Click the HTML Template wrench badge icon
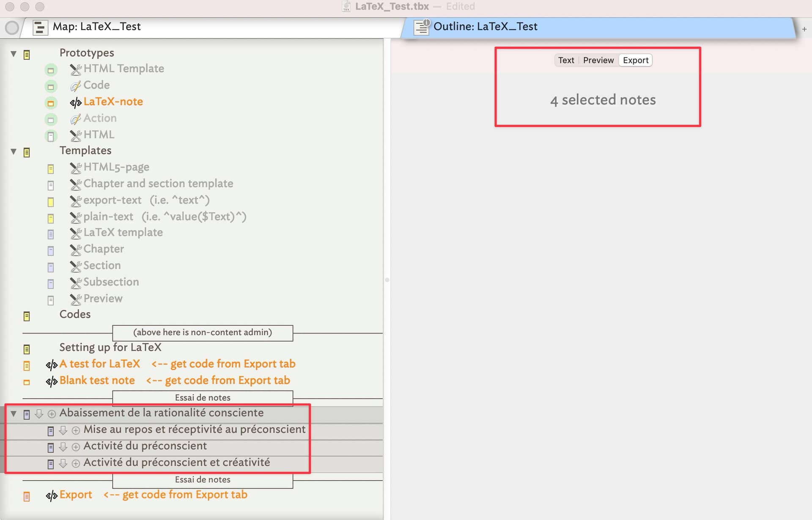This screenshot has height=520, width=812. [75, 69]
